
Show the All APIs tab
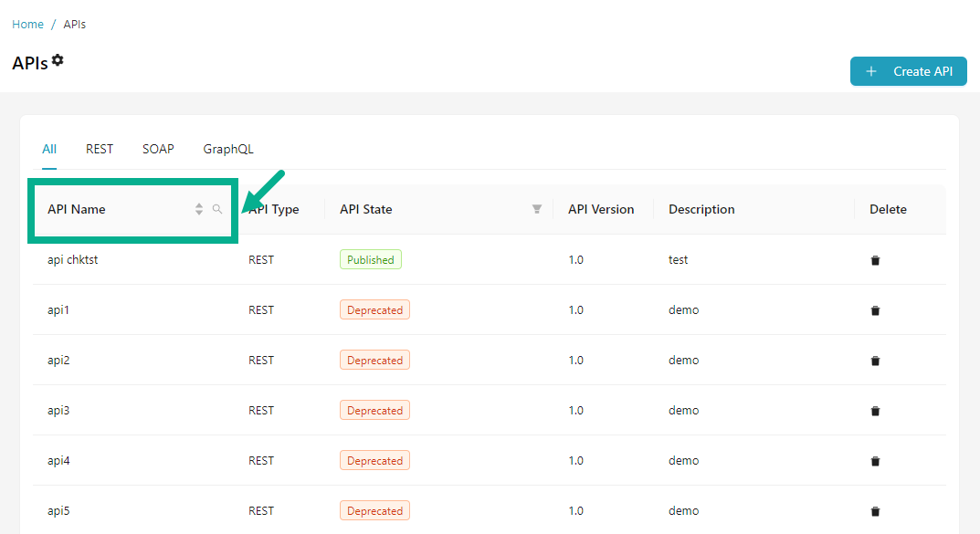point(49,149)
